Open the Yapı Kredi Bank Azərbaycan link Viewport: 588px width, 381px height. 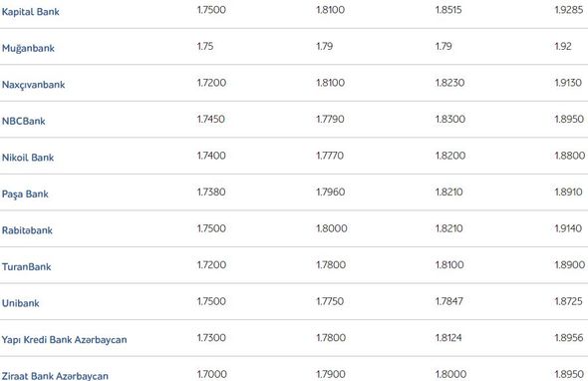click(64, 340)
